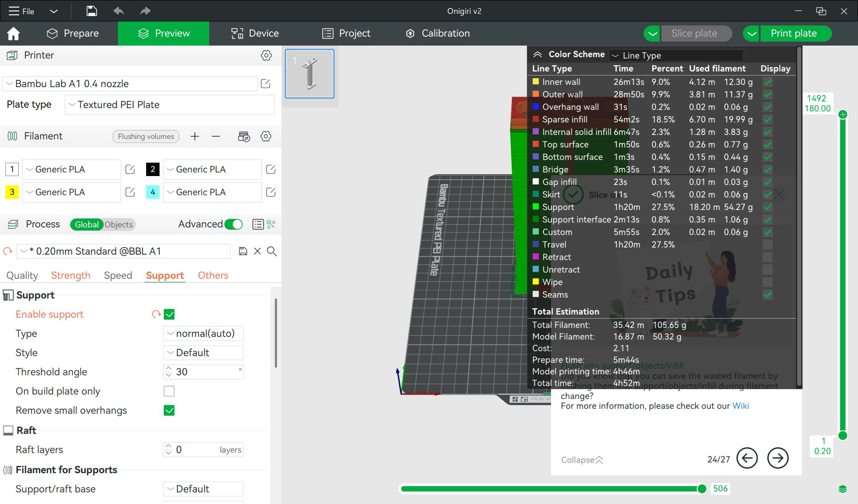Edit filament 1 Generic PLA preset
The image size is (858, 504).
(130, 169)
